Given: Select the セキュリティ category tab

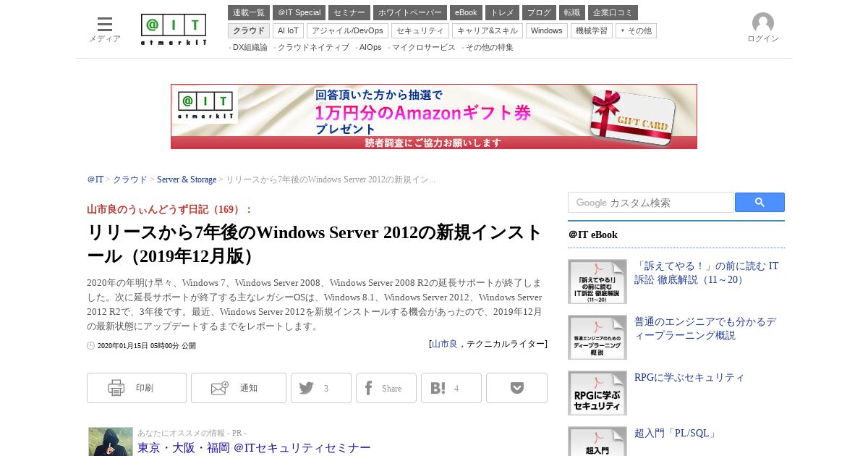Looking at the screenshot, I should click(x=420, y=30).
